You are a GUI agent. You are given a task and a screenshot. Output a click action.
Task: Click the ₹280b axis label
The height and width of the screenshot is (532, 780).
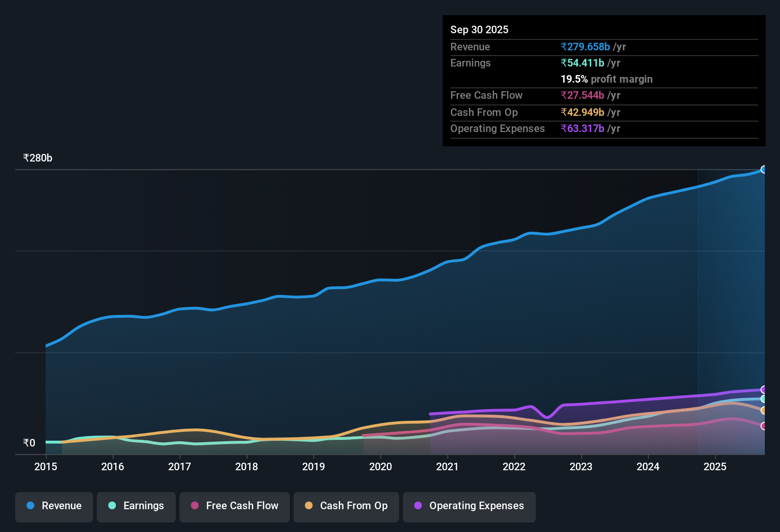click(x=37, y=158)
